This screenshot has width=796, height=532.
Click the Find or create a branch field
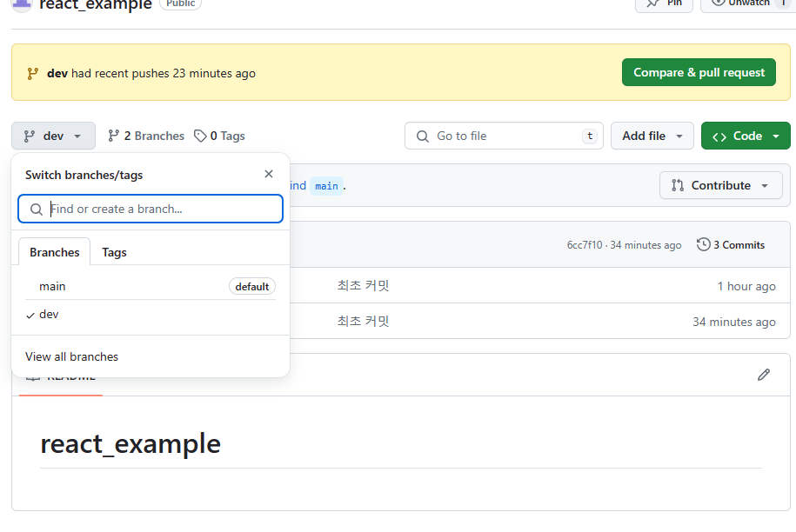pyautogui.click(x=151, y=209)
